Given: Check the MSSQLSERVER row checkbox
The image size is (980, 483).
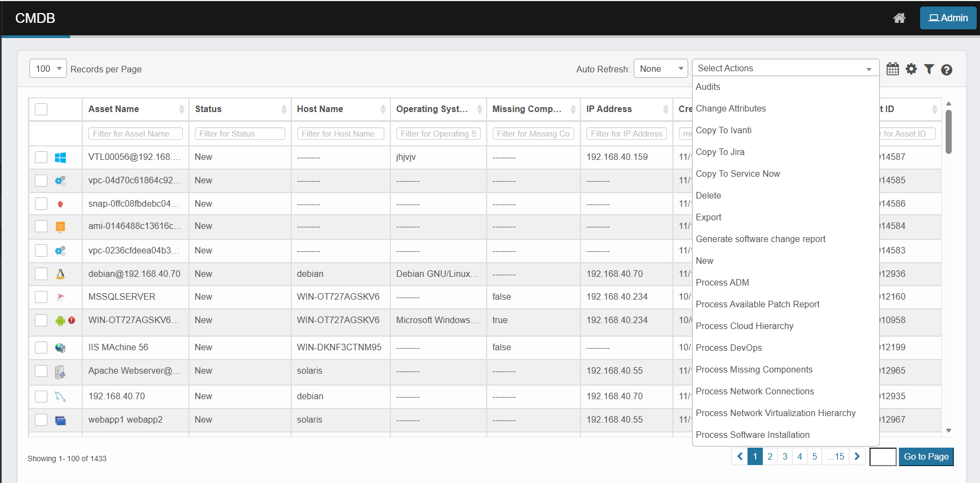Looking at the screenshot, I should coord(41,297).
